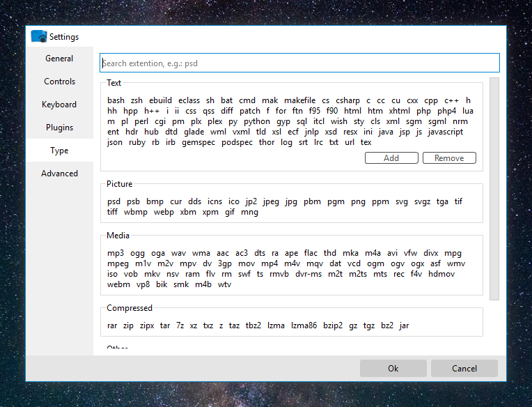
Task: Click the Add button in Text group
Action: 391,158
